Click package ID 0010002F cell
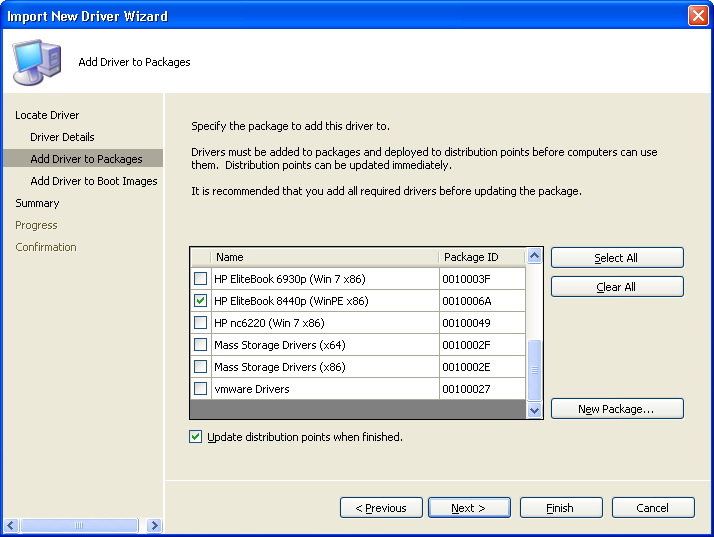Screen dimensions: 714x537 (x=482, y=345)
